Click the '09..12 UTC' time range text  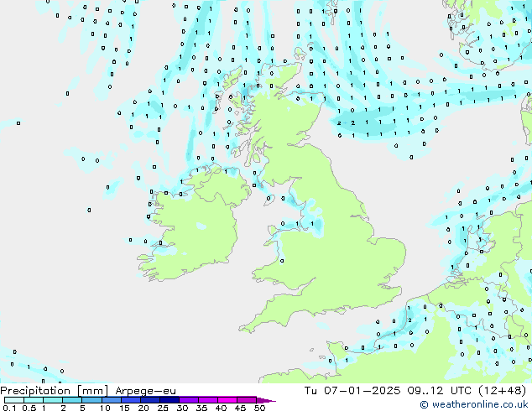point(440,391)
